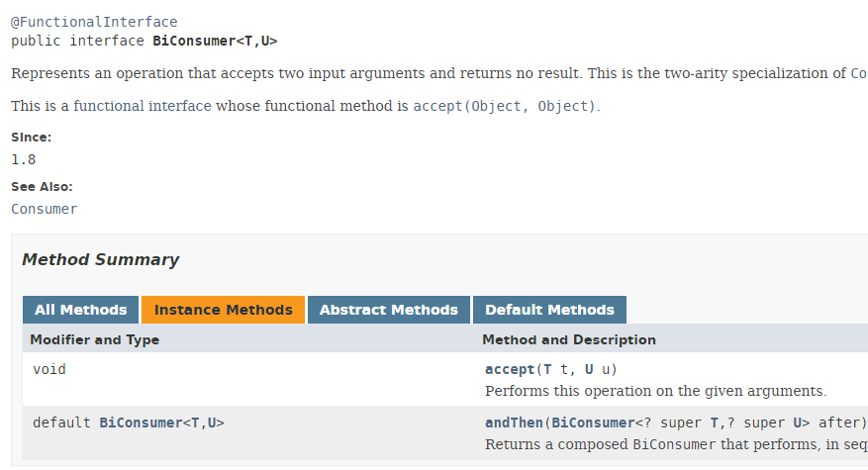
Task: Click BiConsumer in the default return type
Action: click(x=141, y=423)
